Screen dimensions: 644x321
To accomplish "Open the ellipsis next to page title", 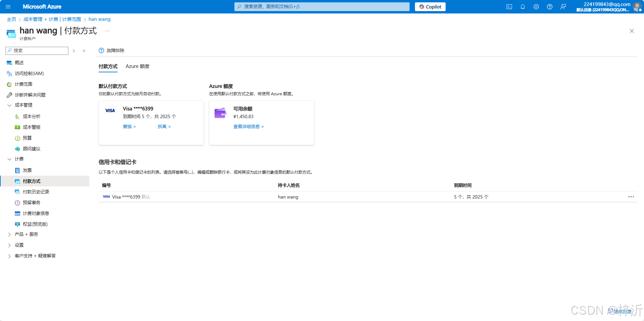I will click(x=107, y=31).
